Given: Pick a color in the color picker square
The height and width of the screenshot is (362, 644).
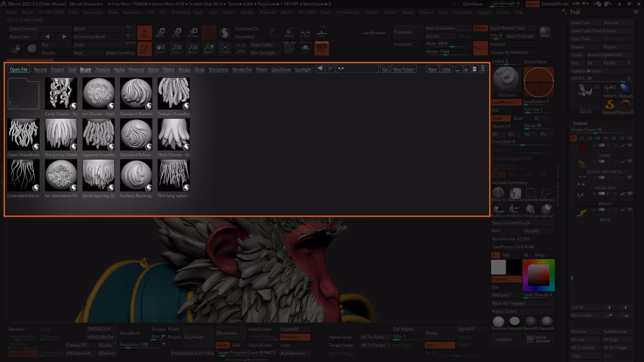Looking at the screenshot, I should click(539, 275).
